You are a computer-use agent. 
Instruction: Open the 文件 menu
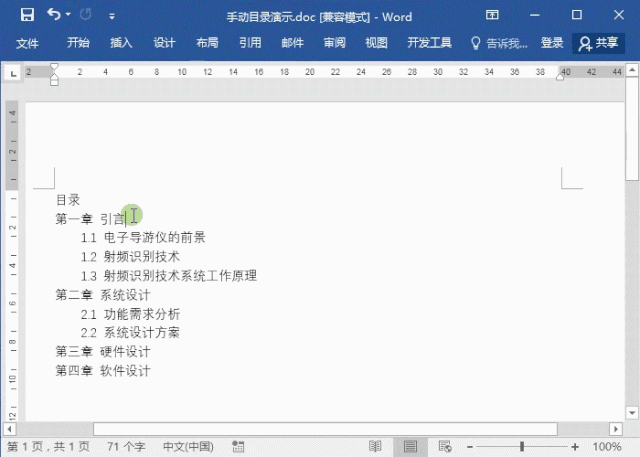27,43
